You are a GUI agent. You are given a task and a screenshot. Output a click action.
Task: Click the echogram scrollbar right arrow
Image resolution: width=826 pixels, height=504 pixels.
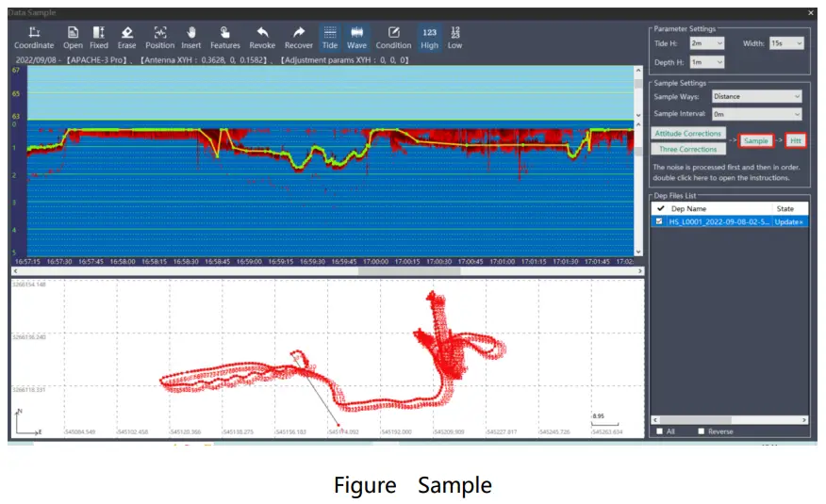coord(640,271)
